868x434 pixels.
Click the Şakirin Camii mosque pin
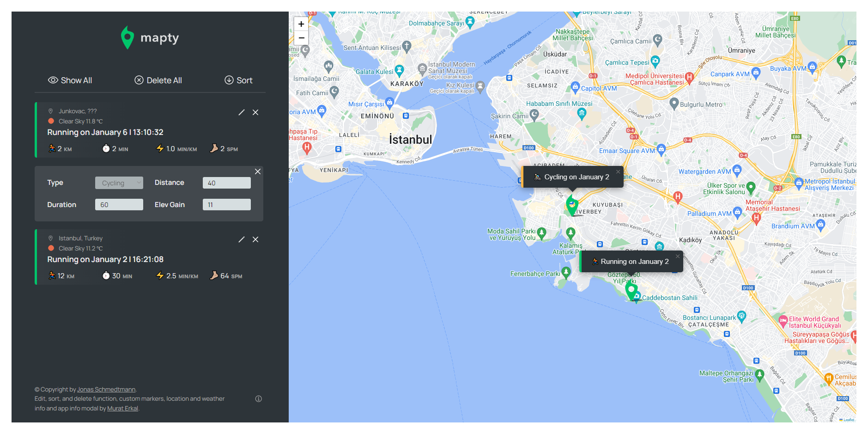pyautogui.click(x=534, y=115)
